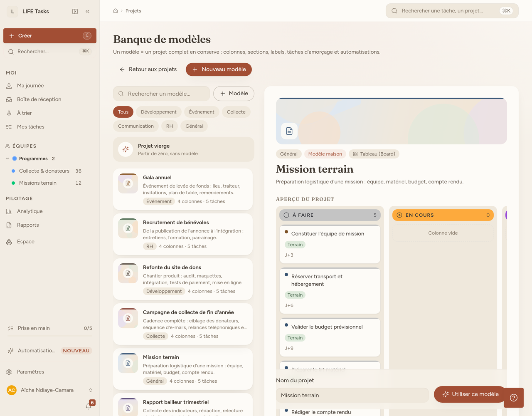Click Campagne de collecte thumbnail icon
Image resolution: width=532 pixels, height=416 pixels.
coord(128,318)
